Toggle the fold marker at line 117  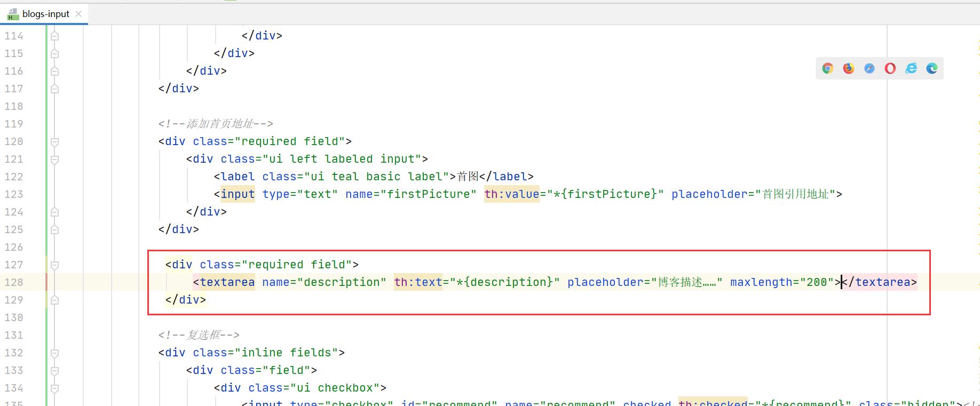54,89
